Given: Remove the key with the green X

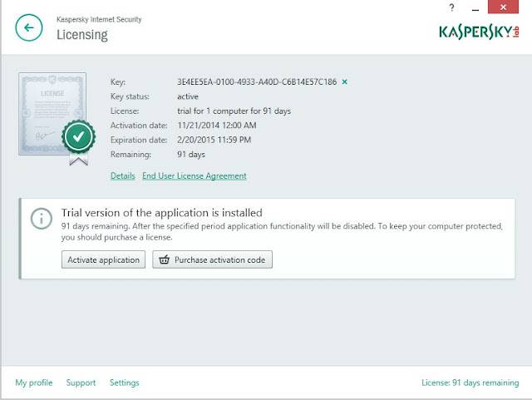Looking at the screenshot, I should coord(345,81).
